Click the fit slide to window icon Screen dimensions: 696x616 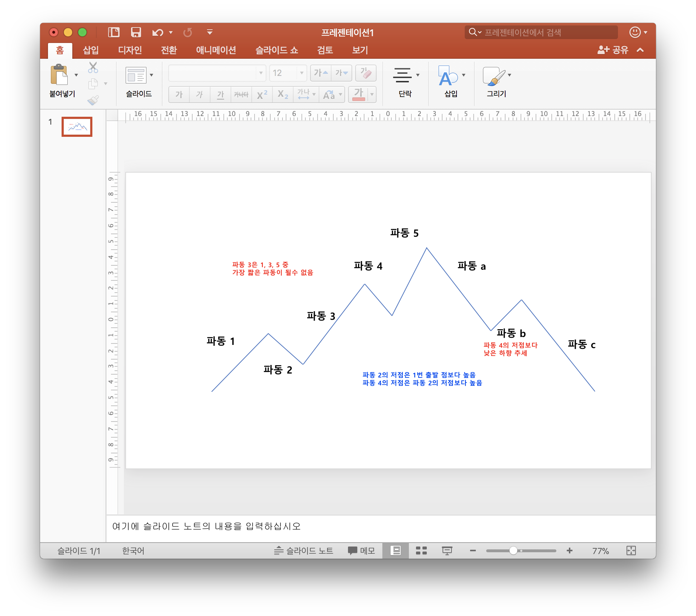tap(631, 550)
